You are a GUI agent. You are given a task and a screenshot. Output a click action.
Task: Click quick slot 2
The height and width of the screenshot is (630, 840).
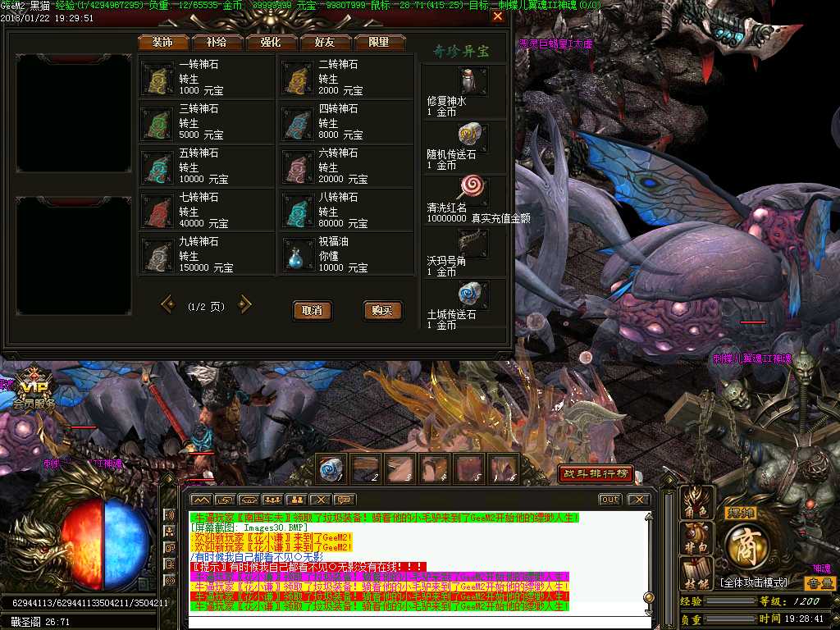[x=367, y=469]
